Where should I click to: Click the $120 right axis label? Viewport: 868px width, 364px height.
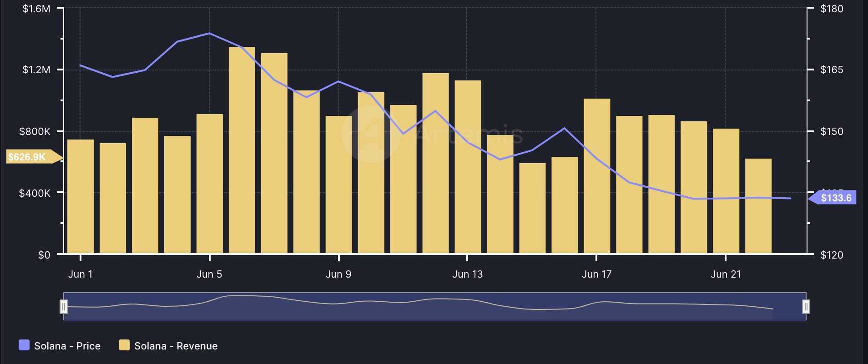pyautogui.click(x=832, y=255)
